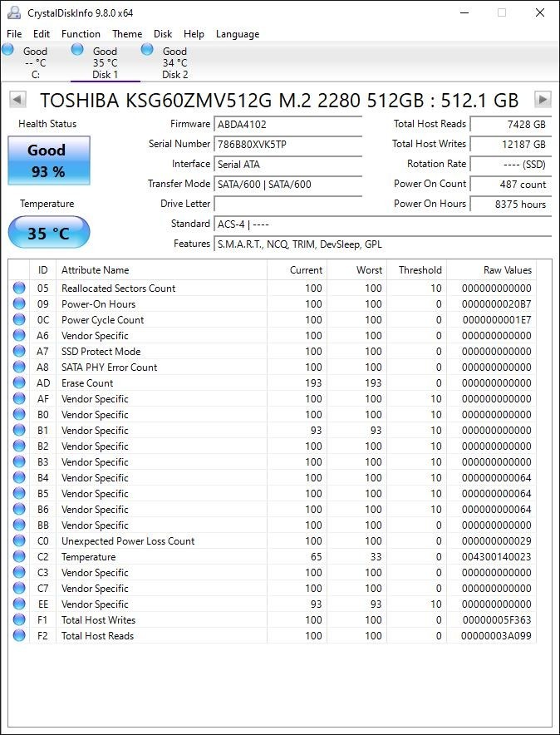Click status orb for attribute BB
Image resolution: width=560 pixels, height=735 pixels.
click(x=19, y=525)
